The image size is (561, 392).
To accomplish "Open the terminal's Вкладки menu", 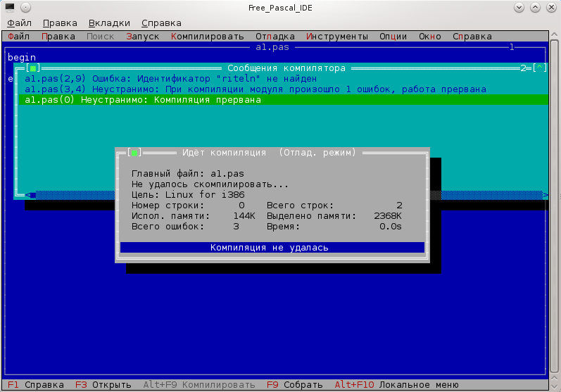I will point(109,23).
